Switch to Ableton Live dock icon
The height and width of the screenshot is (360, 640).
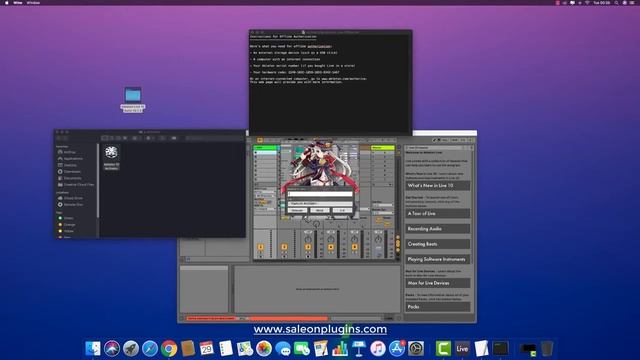(462, 349)
